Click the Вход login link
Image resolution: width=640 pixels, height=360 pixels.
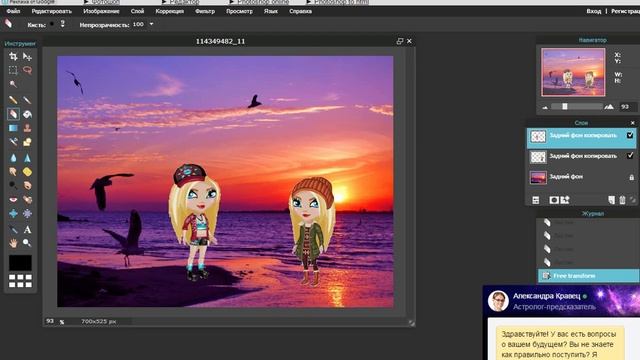[593, 11]
